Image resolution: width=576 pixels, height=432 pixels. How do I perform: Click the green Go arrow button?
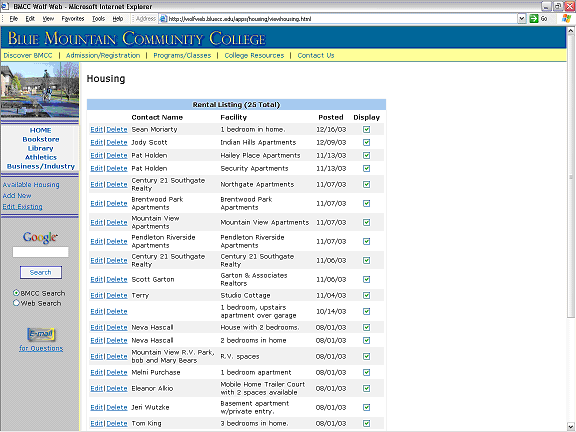click(x=534, y=18)
